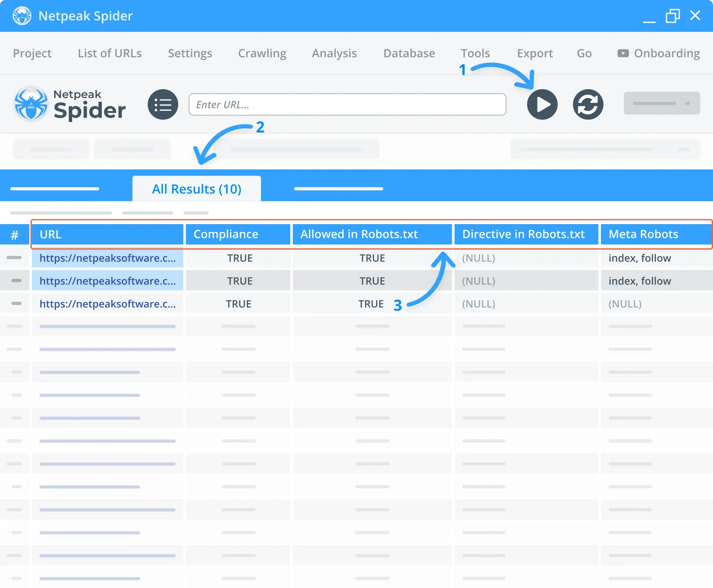The width and height of the screenshot is (713, 588).
Task: Open the Project menu
Action: 32,53
